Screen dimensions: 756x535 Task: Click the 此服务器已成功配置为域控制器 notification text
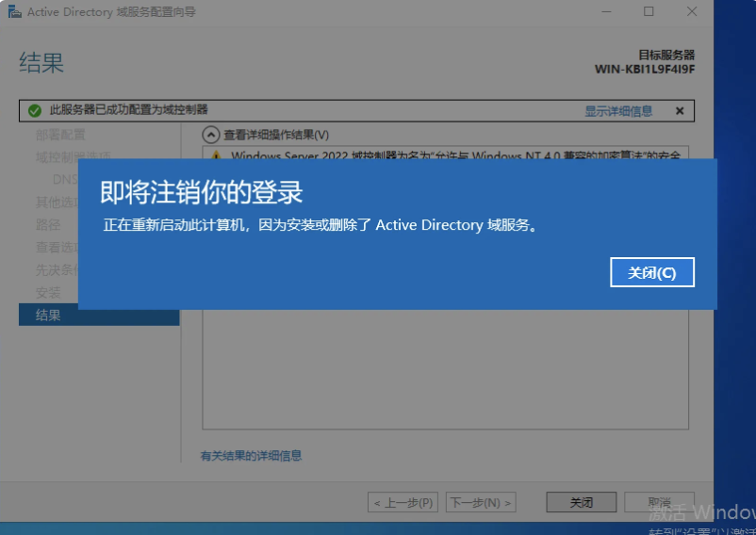(129, 111)
